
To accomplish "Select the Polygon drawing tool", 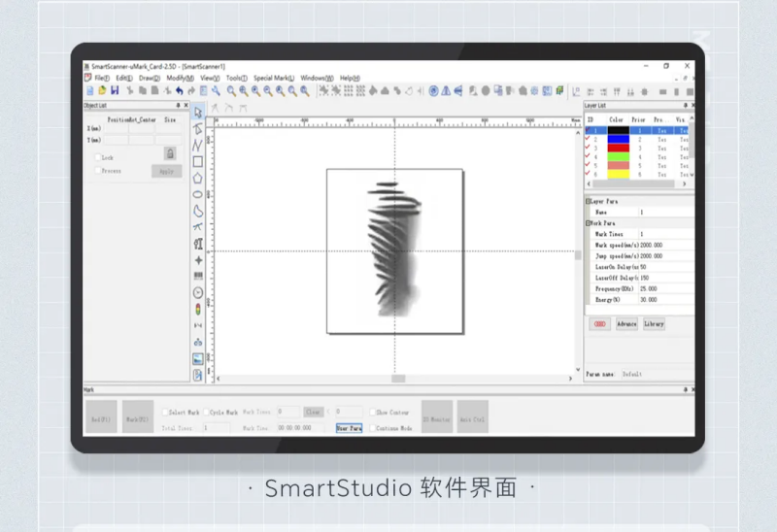I will click(x=198, y=178).
